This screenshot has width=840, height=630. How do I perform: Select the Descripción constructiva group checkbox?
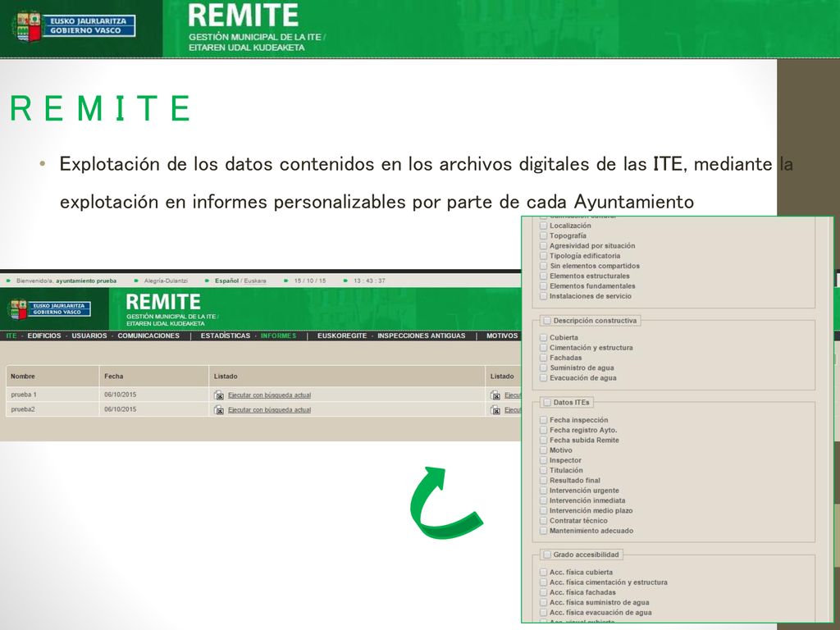[x=547, y=321]
